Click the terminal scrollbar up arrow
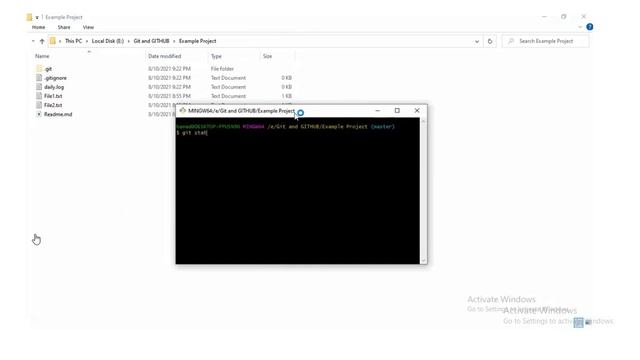Viewport: 640px width, 360px height. (x=423, y=121)
